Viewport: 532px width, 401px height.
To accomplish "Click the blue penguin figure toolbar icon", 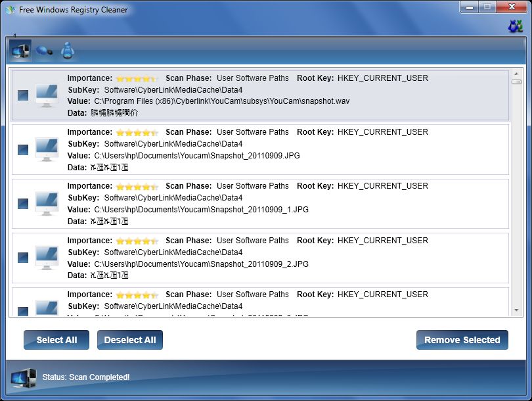I will [67, 51].
